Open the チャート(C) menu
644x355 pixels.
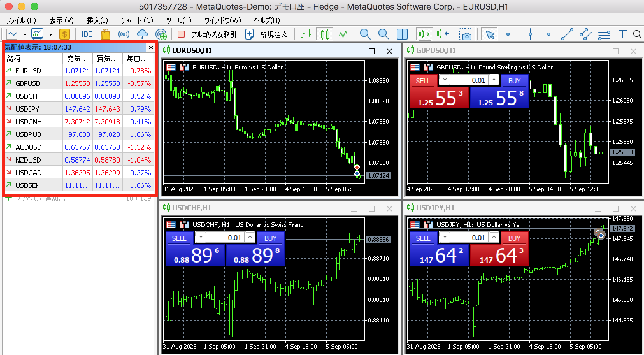click(137, 21)
